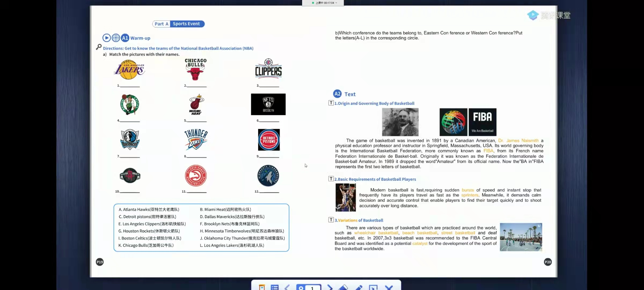The height and width of the screenshot is (290, 644).
Task: Click the OKC Thunder logo
Action: point(196,139)
